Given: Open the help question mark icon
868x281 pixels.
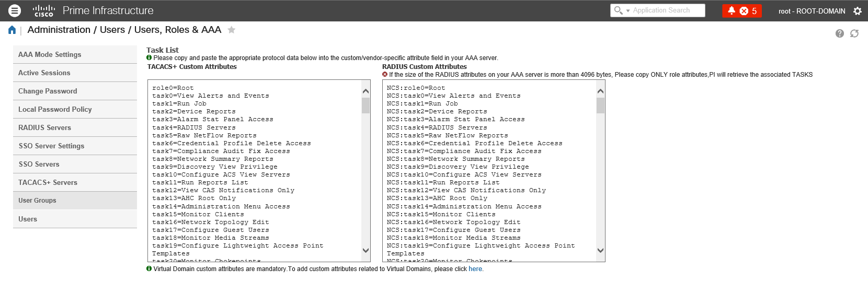Looking at the screenshot, I should pyautogui.click(x=840, y=33).
